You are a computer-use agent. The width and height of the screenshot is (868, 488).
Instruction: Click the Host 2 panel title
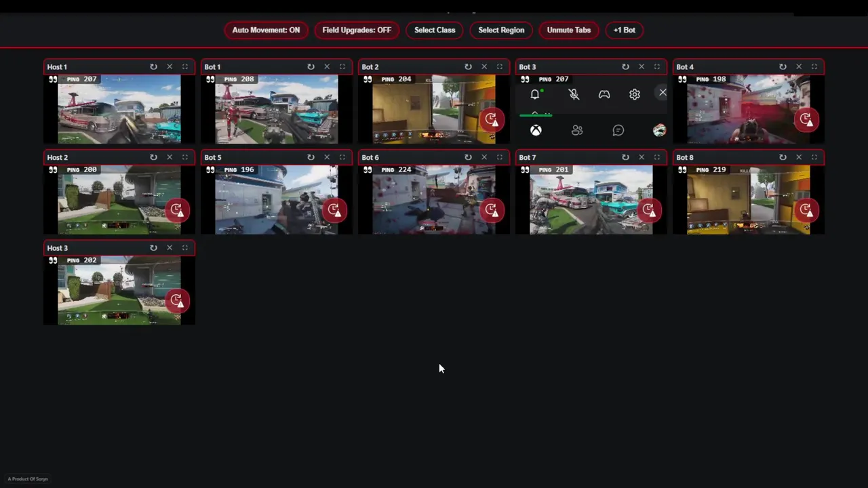point(58,157)
